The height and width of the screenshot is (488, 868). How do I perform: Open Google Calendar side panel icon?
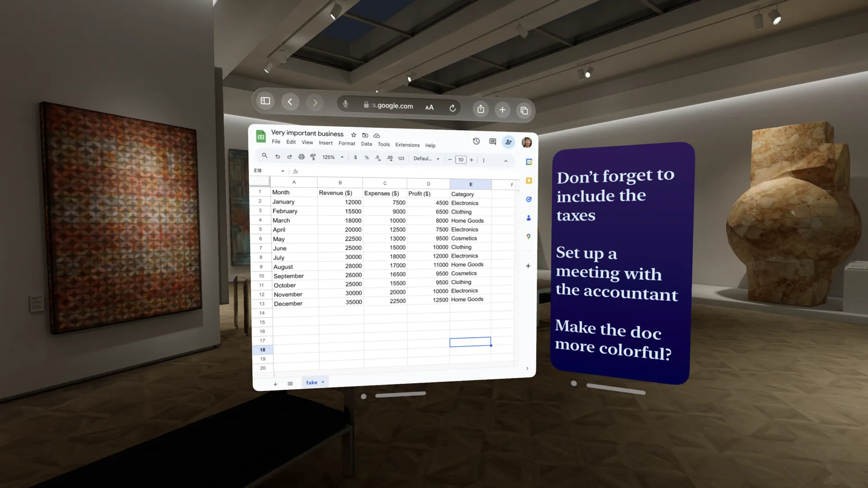click(x=529, y=162)
